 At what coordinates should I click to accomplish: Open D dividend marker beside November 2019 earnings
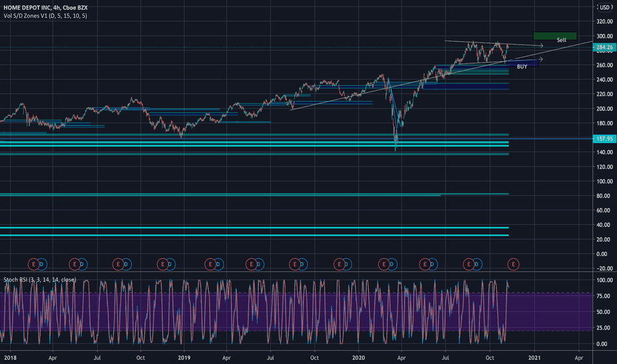[x=347, y=264]
